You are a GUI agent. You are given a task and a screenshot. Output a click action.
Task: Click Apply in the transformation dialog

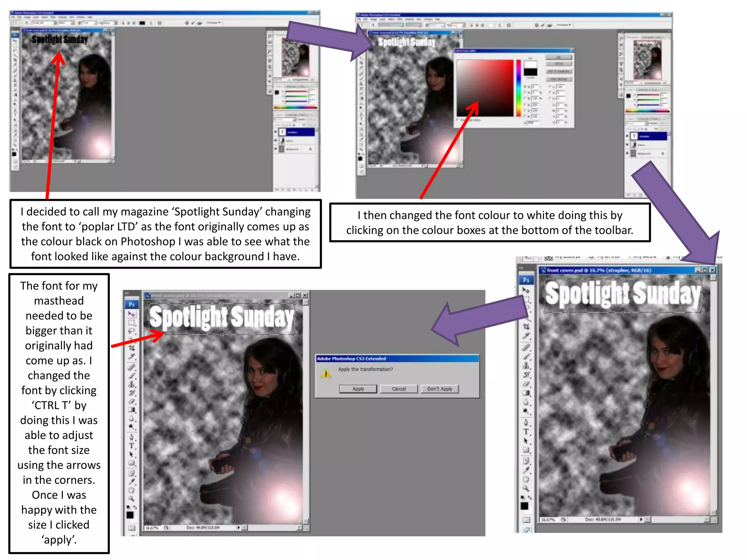pos(358,389)
